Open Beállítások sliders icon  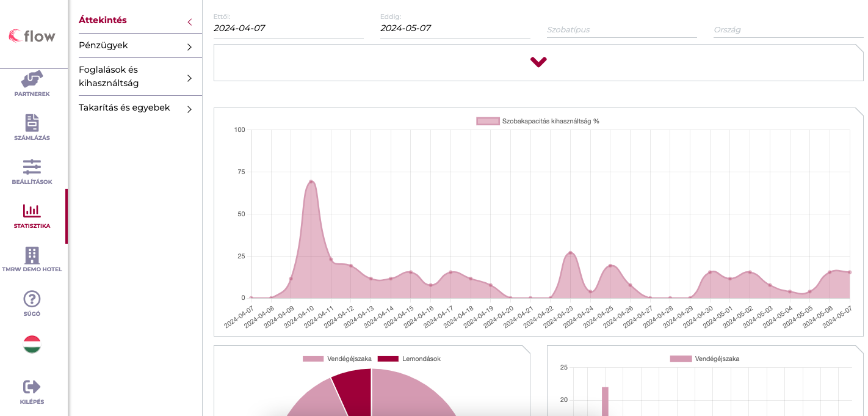(x=32, y=166)
